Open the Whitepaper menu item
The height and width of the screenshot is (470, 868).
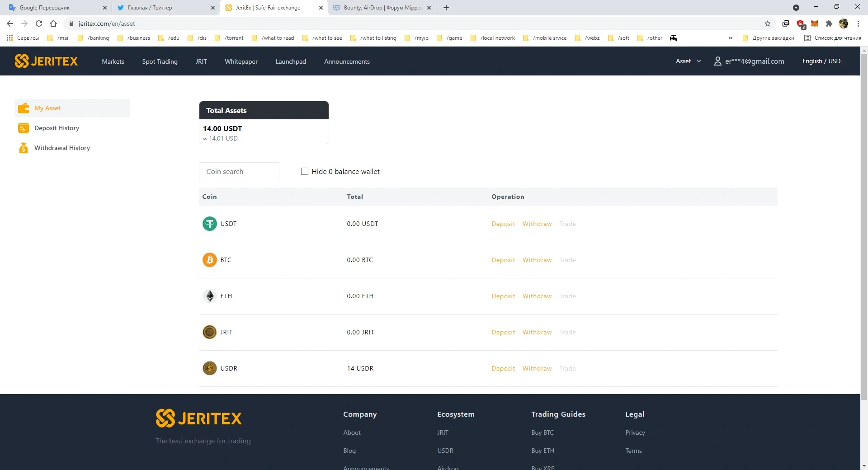(241, 61)
